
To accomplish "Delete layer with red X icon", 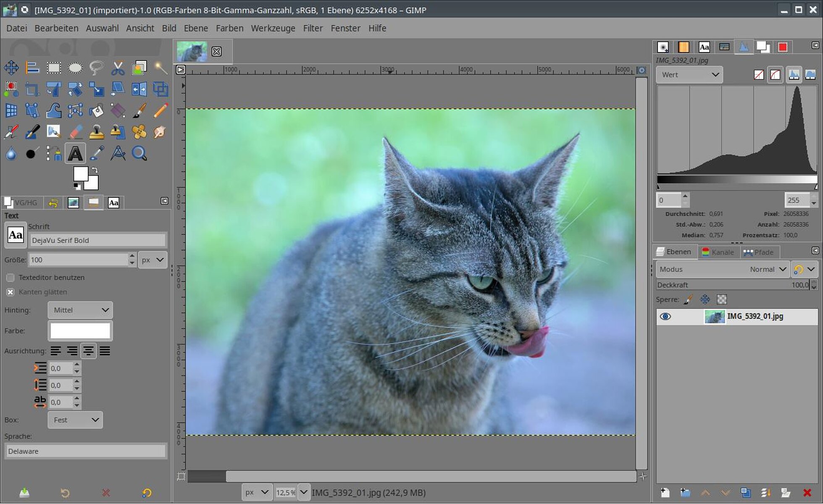I will pos(807,493).
